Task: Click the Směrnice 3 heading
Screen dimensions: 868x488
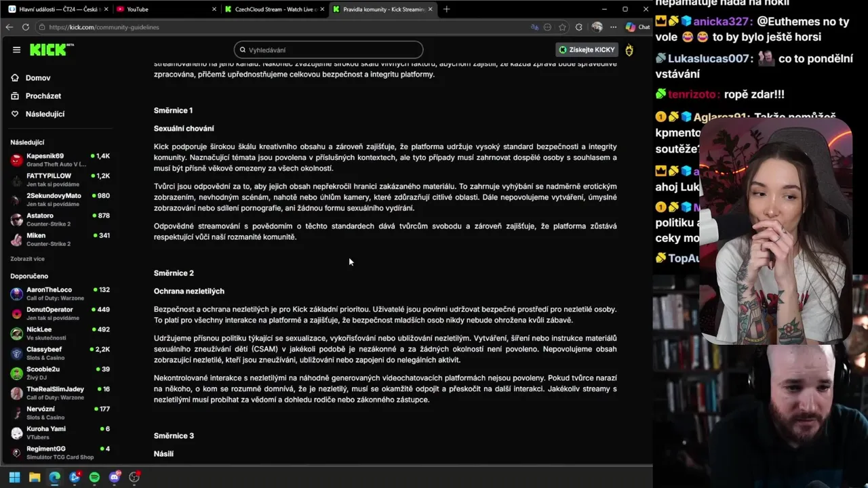Action: point(174,436)
